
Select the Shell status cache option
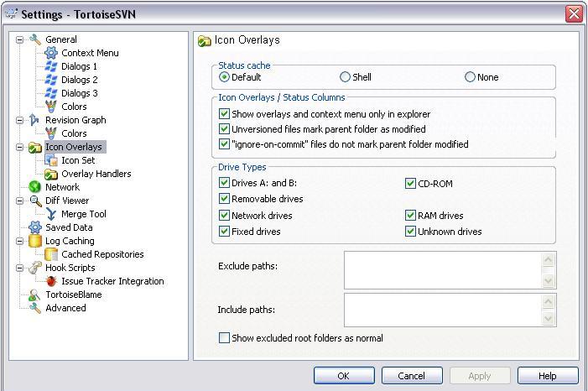346,77
